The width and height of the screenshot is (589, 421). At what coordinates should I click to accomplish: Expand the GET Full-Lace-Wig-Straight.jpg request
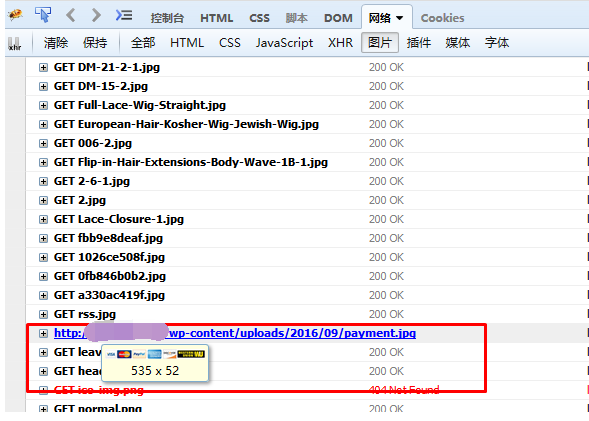(44, 106)
